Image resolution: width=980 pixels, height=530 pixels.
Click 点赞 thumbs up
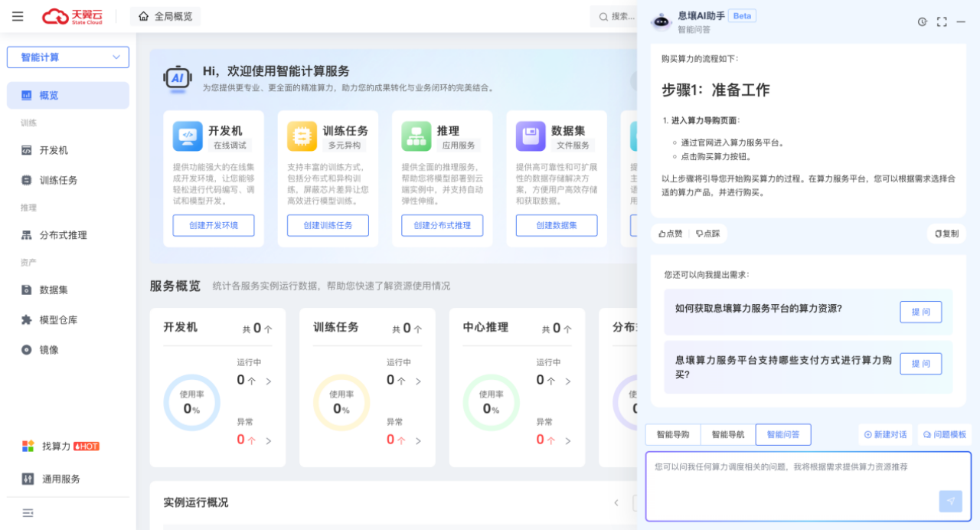[670, 234]
